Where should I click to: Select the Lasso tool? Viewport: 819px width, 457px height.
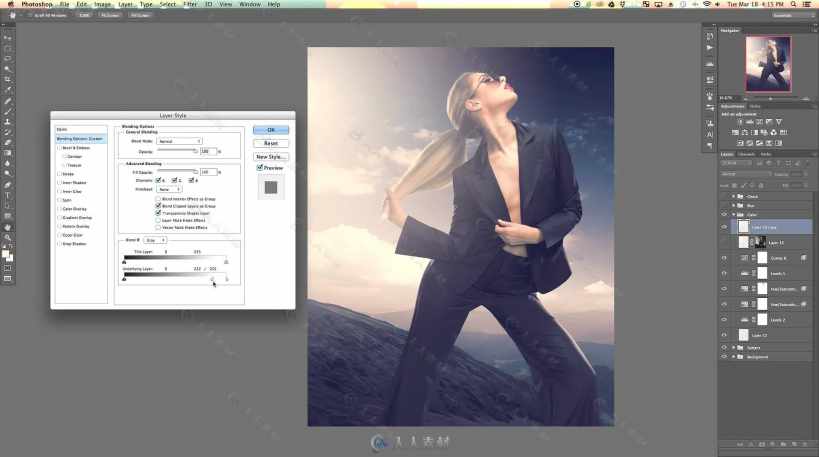coord(7,58)
